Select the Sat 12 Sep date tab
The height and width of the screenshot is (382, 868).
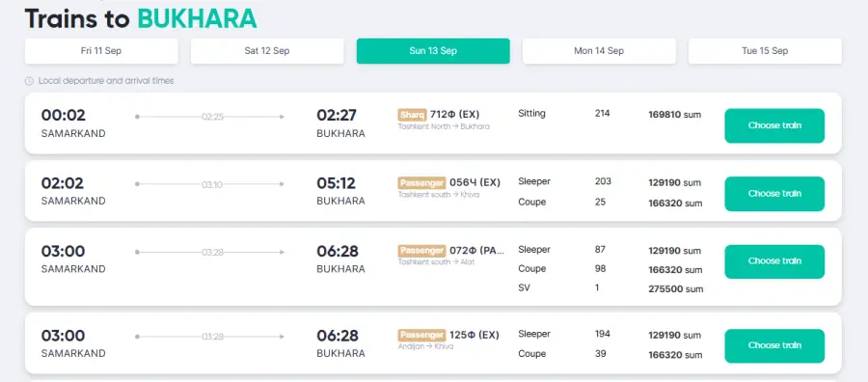point(267,51)
